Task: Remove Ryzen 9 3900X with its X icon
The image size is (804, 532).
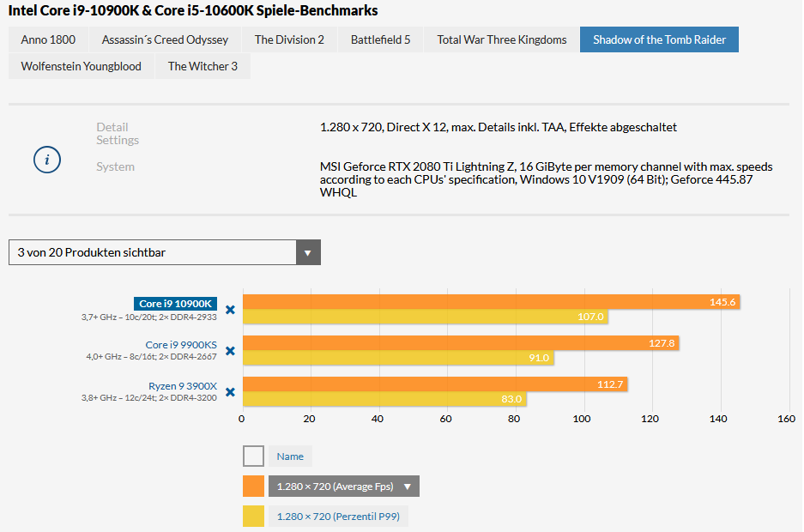Action: click(x=230, y=391)
